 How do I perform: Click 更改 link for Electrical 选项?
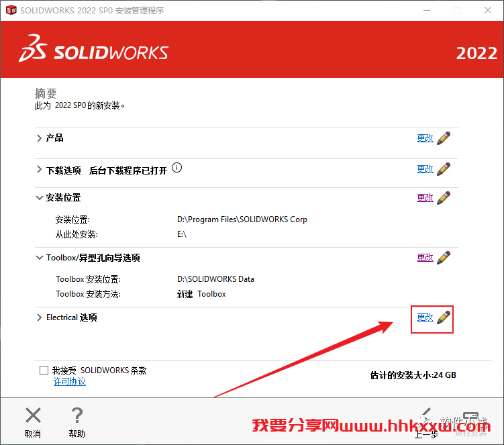[x=425, y=317]
